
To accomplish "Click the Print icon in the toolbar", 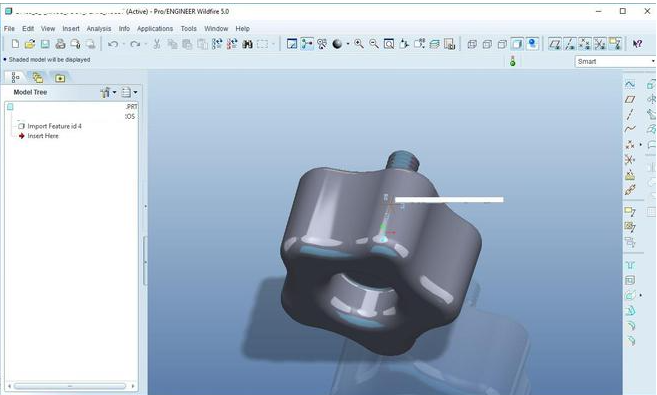I will [60, 44].
